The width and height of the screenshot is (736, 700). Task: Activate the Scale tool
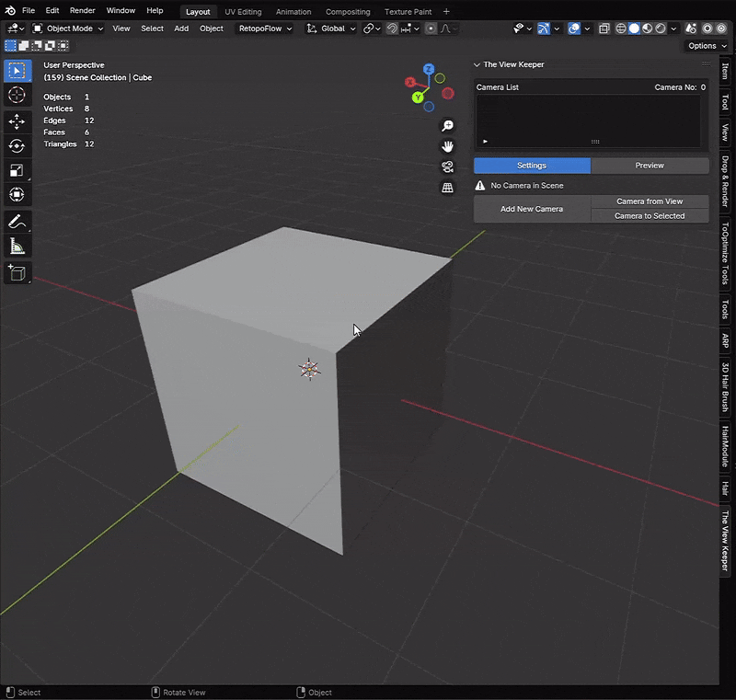click(17, 170)
